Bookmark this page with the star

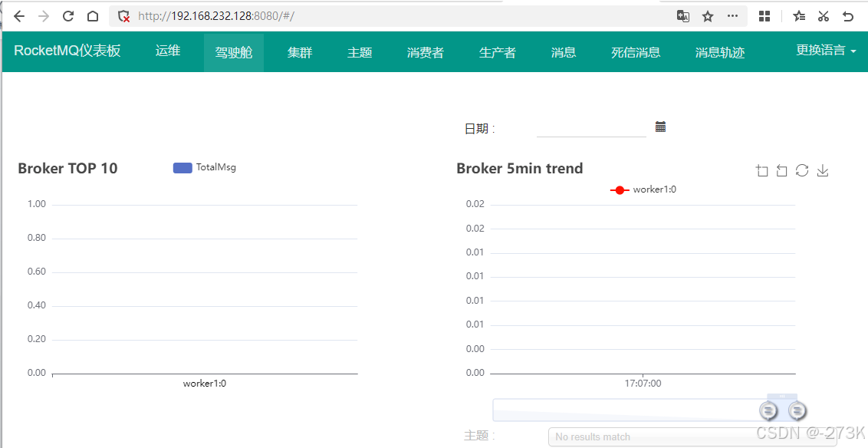(708, 16)
